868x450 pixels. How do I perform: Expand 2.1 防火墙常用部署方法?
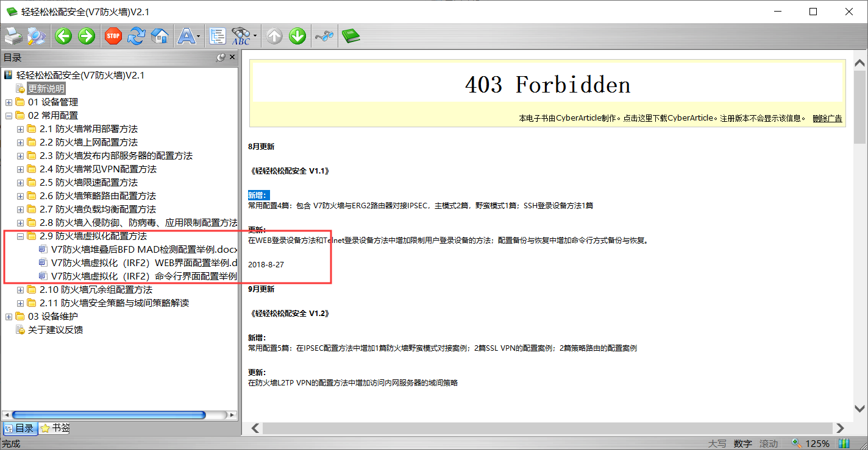tap(20, 129)
